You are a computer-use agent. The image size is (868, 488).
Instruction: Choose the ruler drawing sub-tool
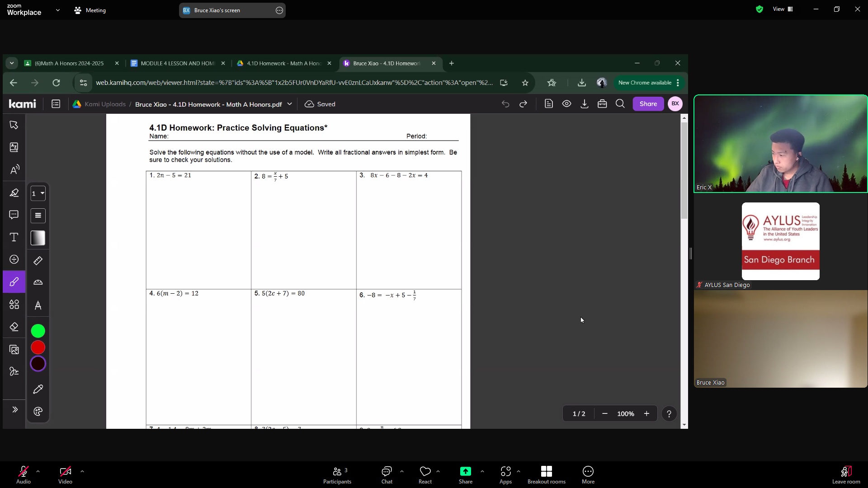[38, 261]
